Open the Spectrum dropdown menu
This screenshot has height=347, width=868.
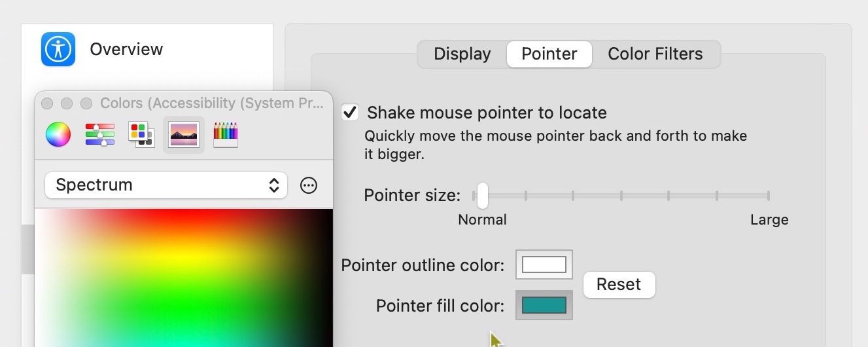tap(166, 185)
